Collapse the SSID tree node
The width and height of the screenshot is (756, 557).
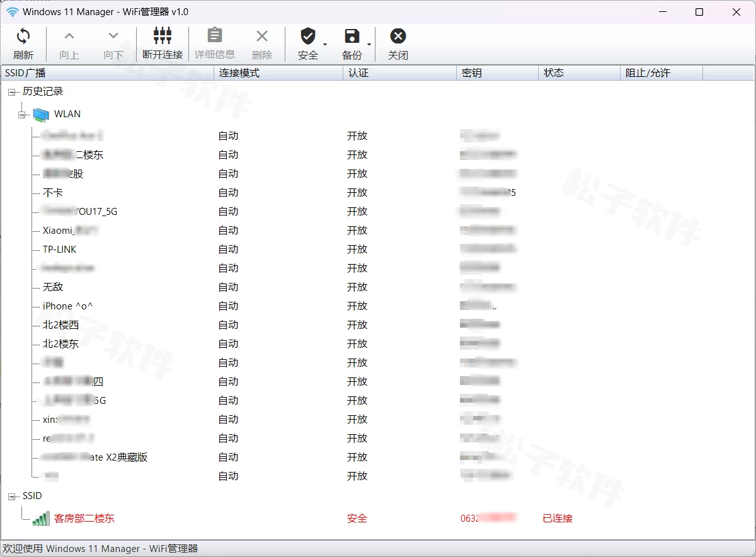[12, 497]
